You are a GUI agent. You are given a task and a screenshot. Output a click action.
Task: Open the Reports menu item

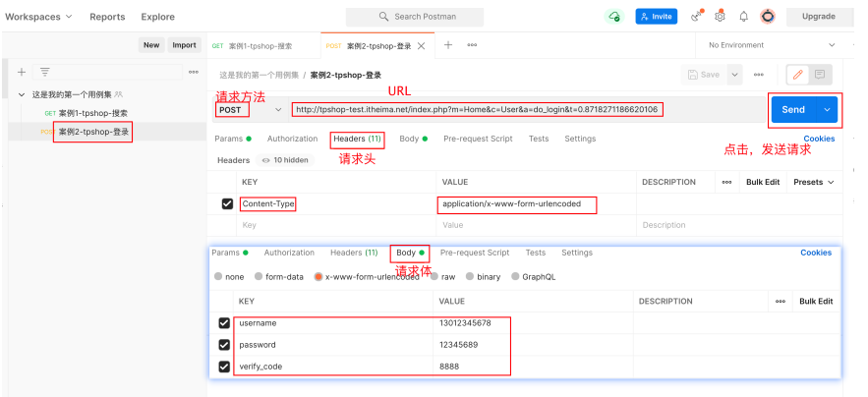[x=107, y=17]
